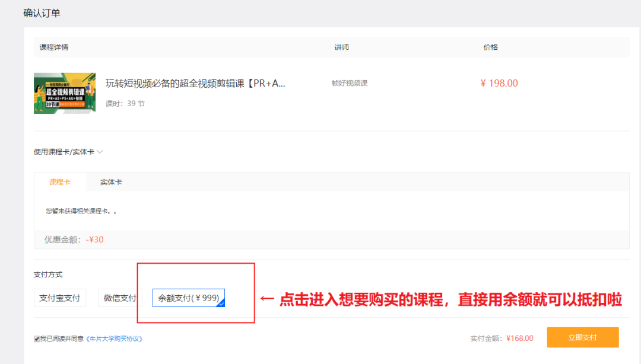Screen dimensions: 641x364
Task: Click the ¥198.00 course price
Action: click(x=499, y=84)
